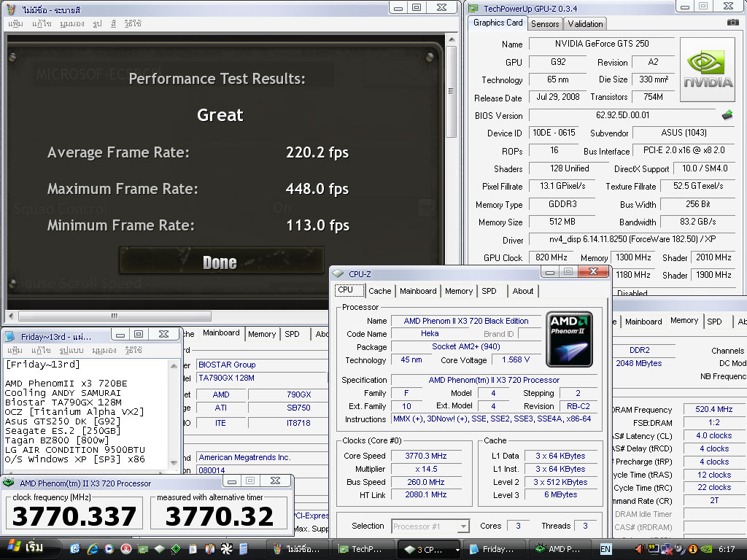Expand the grouped CPU-Z taskbar button arrow

coord(457,549)
